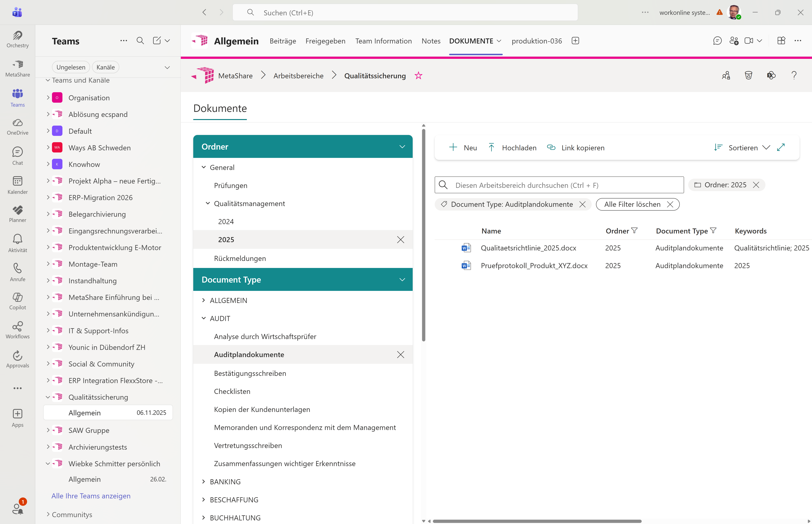Viewport: 812px width, 524px height.
Task: Click the Workflows sidebar icon
Action: pyautogui.click(x=17, y=330)
